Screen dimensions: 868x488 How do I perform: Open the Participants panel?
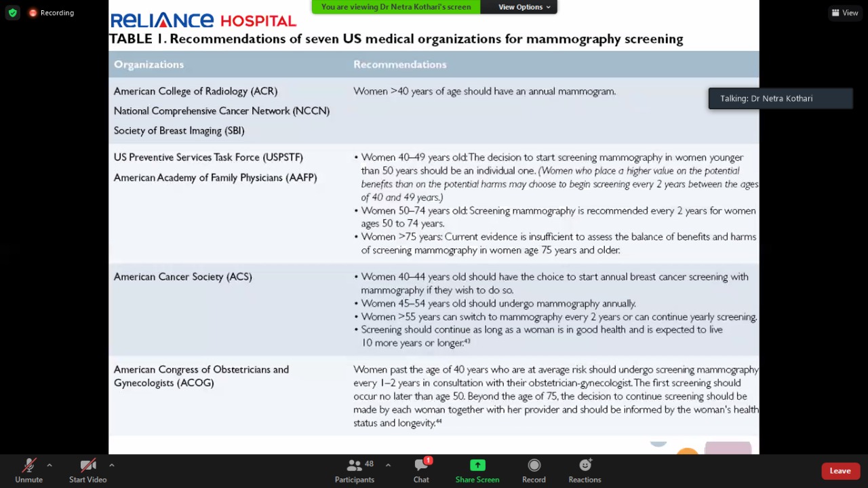(355, 470)
